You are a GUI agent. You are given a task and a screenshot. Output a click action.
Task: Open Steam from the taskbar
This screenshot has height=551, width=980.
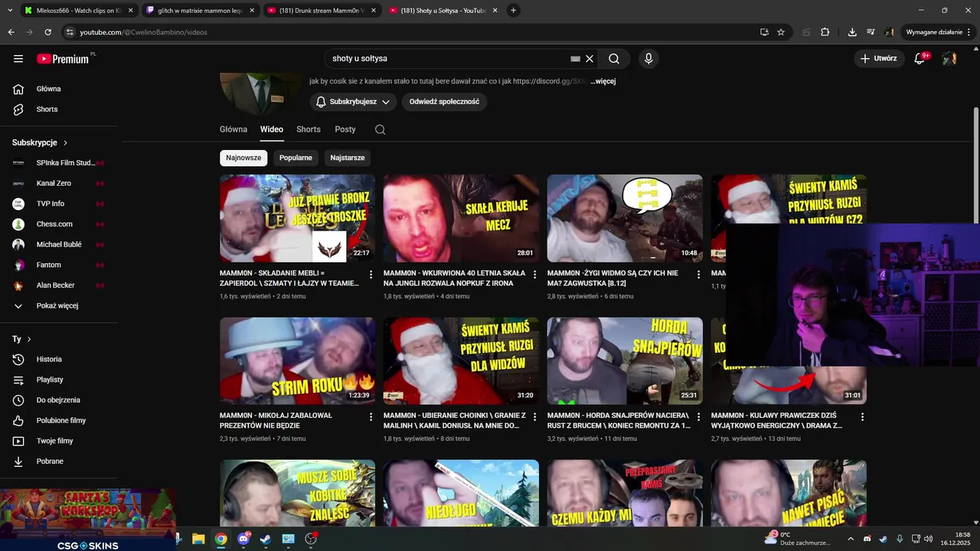(265, 539)
